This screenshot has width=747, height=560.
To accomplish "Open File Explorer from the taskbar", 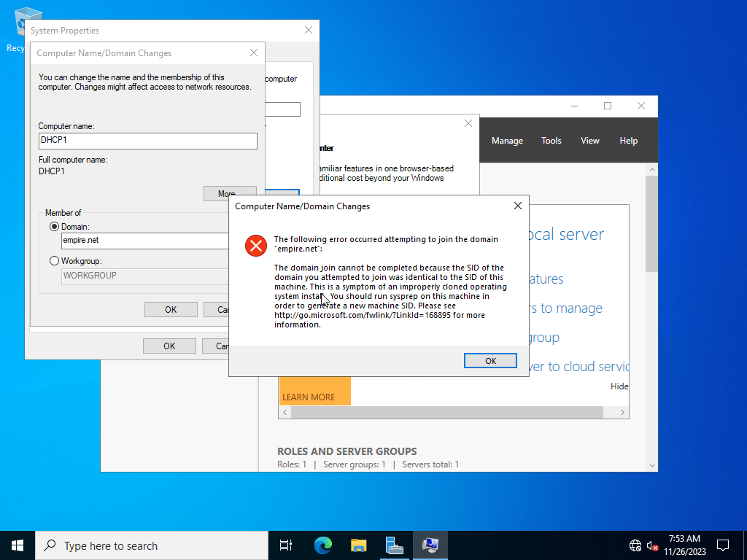I will (357, 545).
